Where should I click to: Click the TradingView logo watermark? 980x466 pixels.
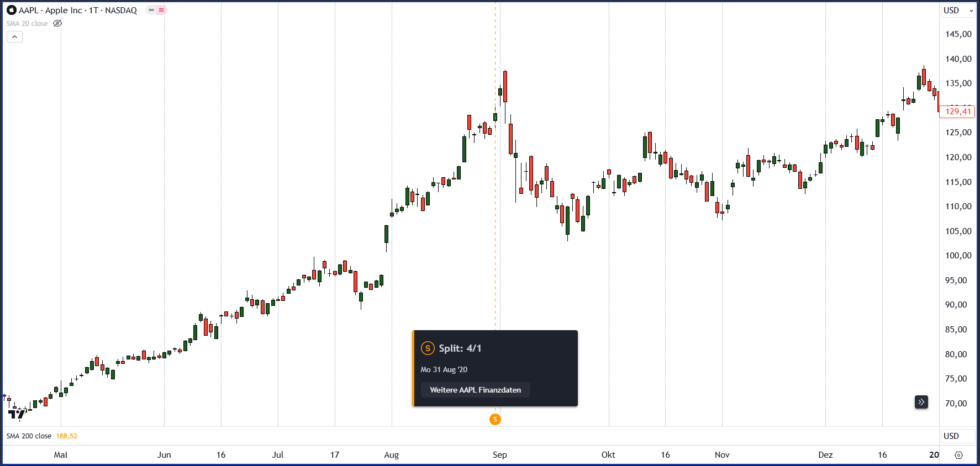tap(17, 414)
